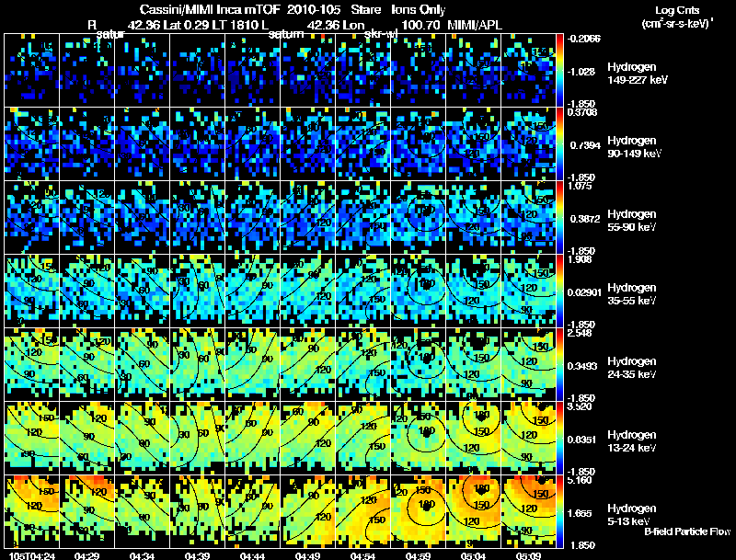Click the Hydrogen 149-227 keV panel at 04:24

coord(31,70)
